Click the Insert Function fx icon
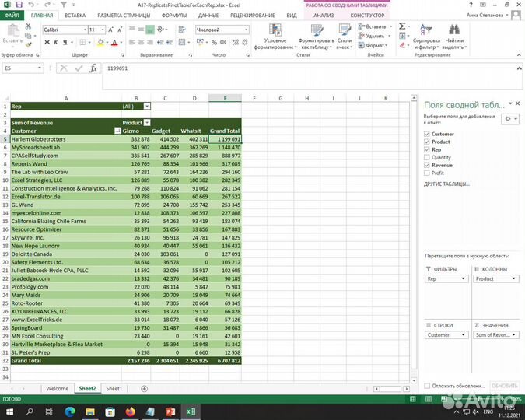The width and height of the screenshot is (525, 420). tap(93, 68)
